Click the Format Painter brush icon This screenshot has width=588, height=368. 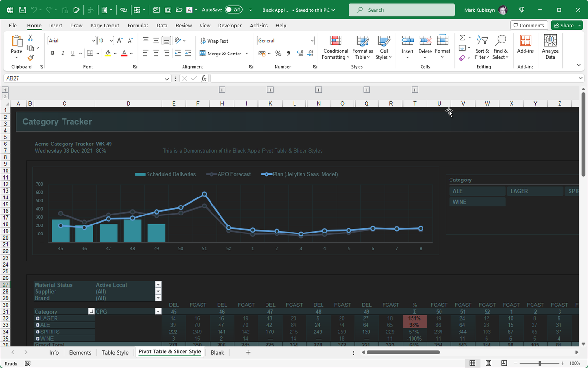[x=30, y=58]
